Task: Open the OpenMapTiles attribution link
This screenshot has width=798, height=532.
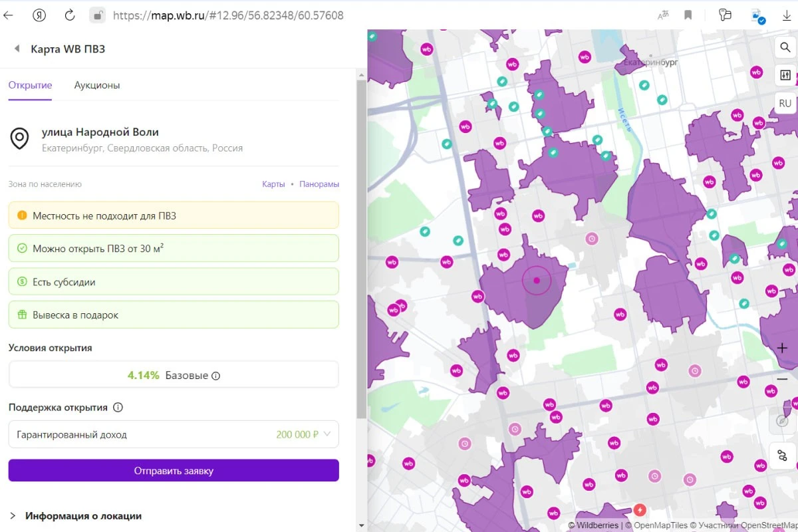Action: (657, 525)
